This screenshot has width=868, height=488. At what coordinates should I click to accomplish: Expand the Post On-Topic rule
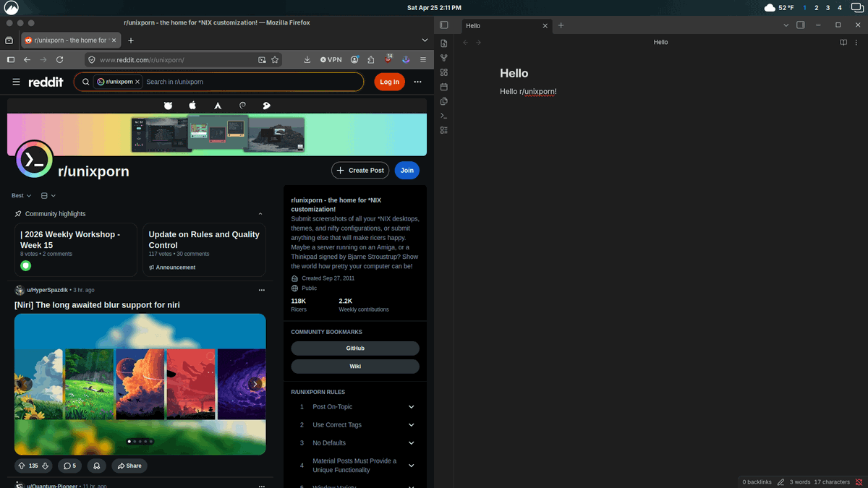point(411,406)
